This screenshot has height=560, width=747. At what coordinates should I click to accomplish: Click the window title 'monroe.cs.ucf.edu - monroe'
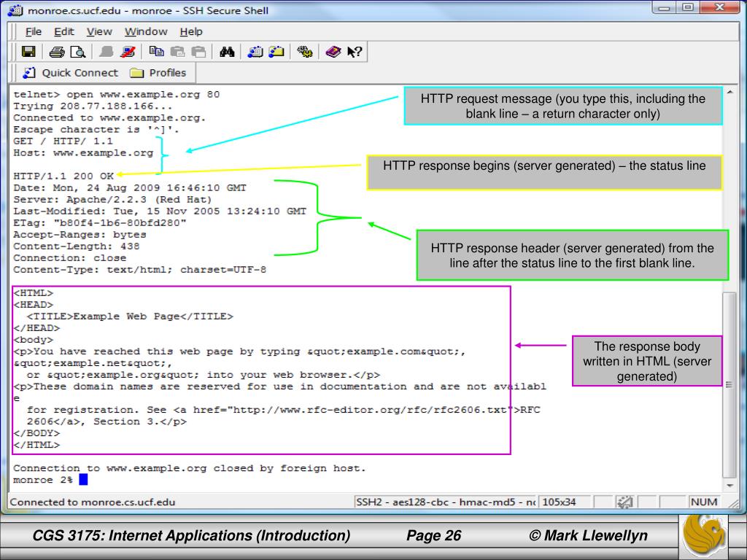(x=147, y=10)
